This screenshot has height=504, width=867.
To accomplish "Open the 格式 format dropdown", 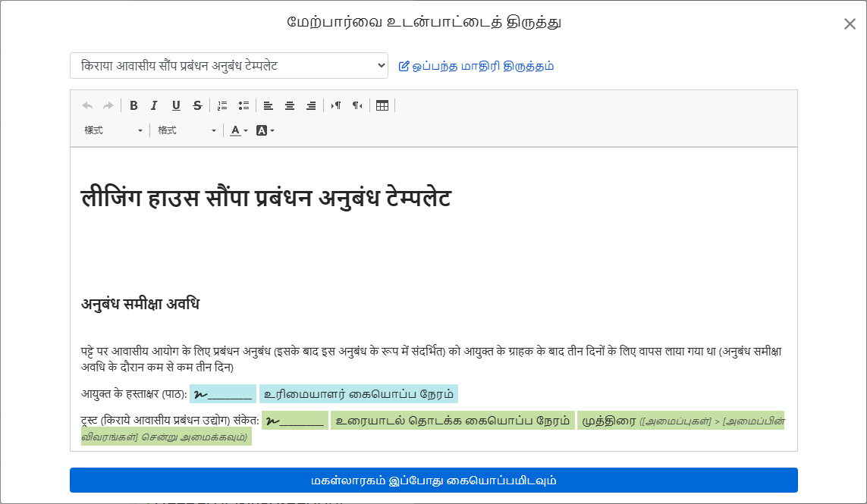I will pyautogui.click(x=187, y=130).
